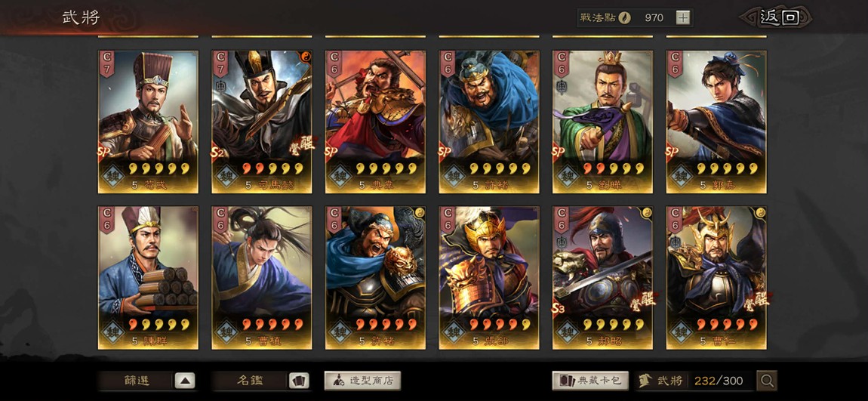Open the 陳群 general card

coord(148,277)
